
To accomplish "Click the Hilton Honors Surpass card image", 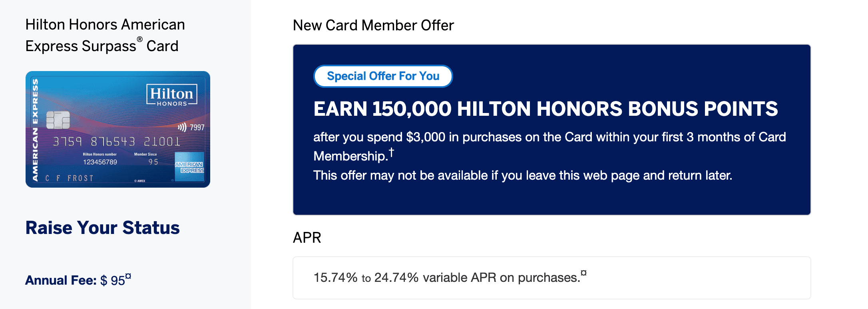I will 118,129.
